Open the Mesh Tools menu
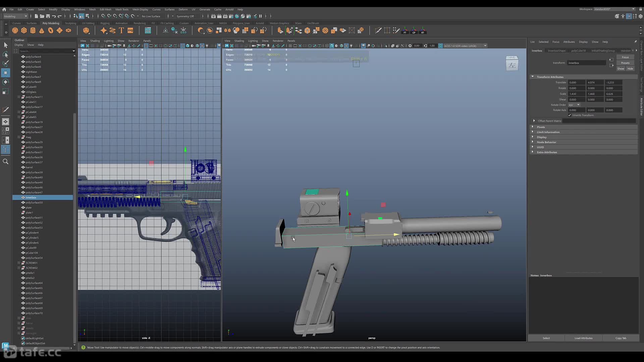 point(122,9)
